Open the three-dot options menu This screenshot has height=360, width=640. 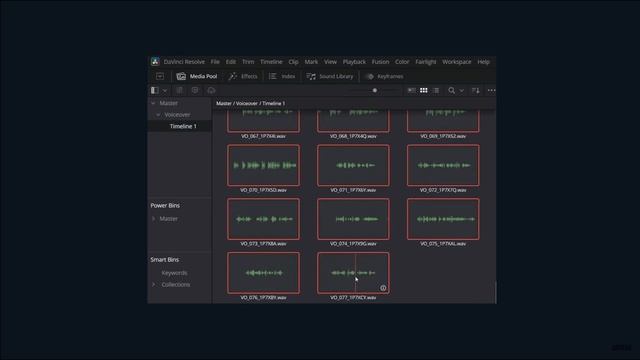pyautogui.click(x=491, y=90)
